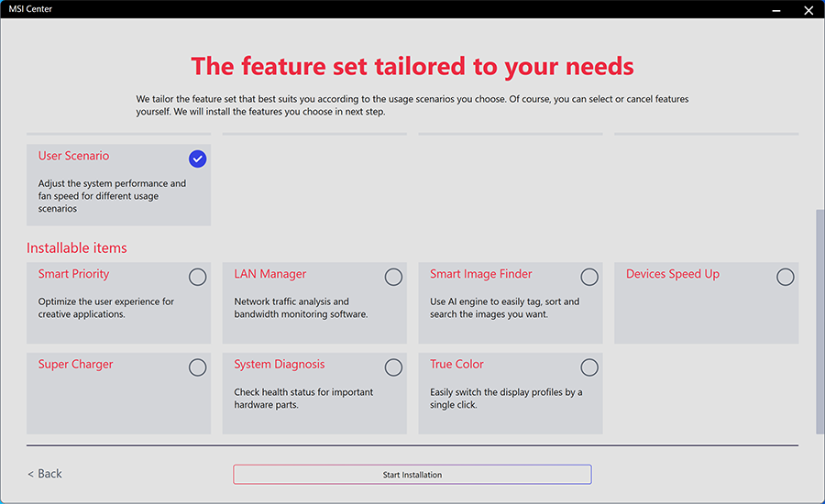Enable the True Color selection circle
The image size is (825, 504).
pyautogui.click(x=589, y=367)
